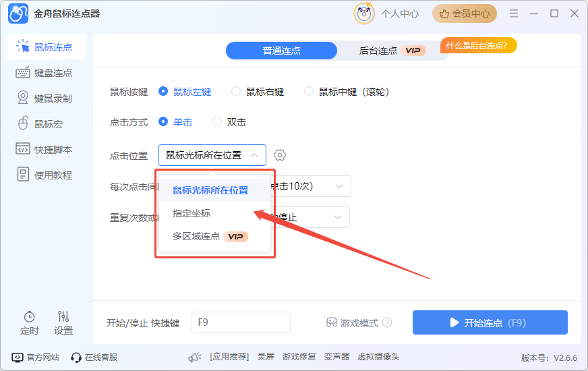Click the megaphone 应用推荐 icon
588x371 pixels.
pyautogui.click(x=195, y=357)
